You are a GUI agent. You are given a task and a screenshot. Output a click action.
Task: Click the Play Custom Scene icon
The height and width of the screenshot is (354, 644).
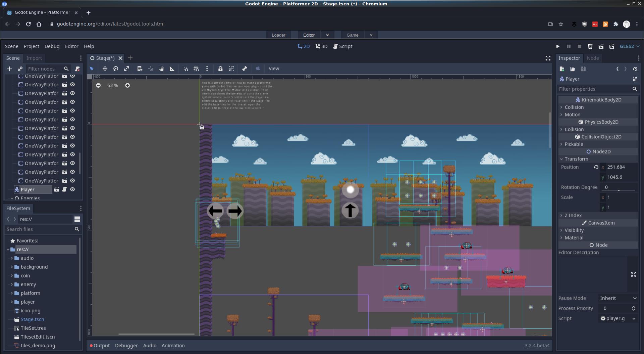pos(612,46)
